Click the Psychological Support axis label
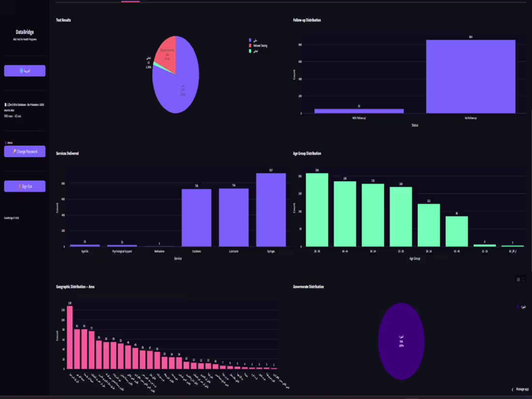 122,251
